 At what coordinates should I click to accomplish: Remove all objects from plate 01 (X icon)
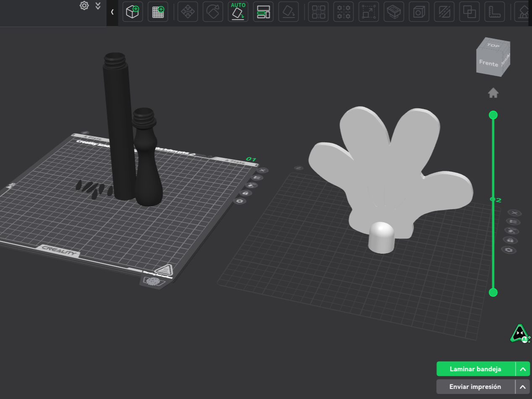coord(262,170)
